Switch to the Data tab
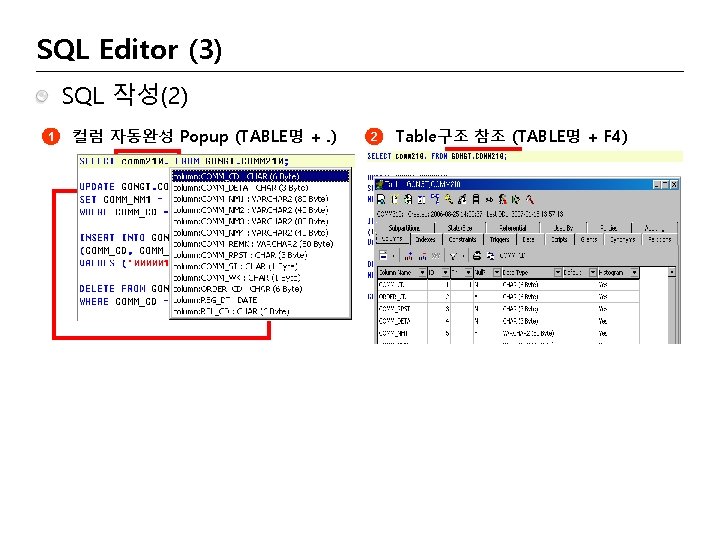This screenshot has width=720, height=540. (529, 239)
